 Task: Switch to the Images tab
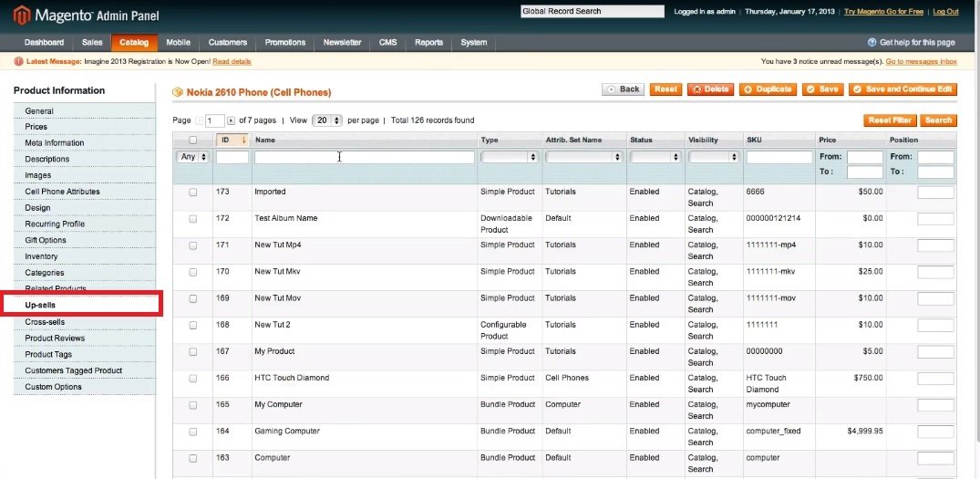pyautogui.click(x=85, y=176)
